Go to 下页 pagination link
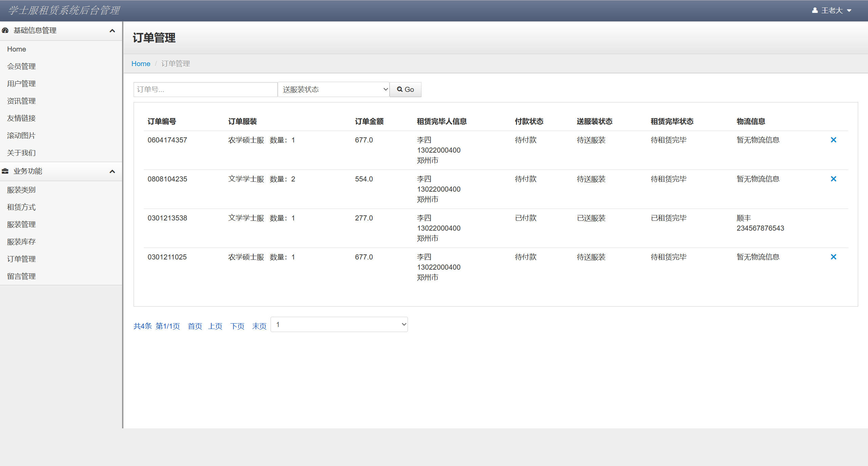Screen dimensions: 868x466 (x=237, y=326)
